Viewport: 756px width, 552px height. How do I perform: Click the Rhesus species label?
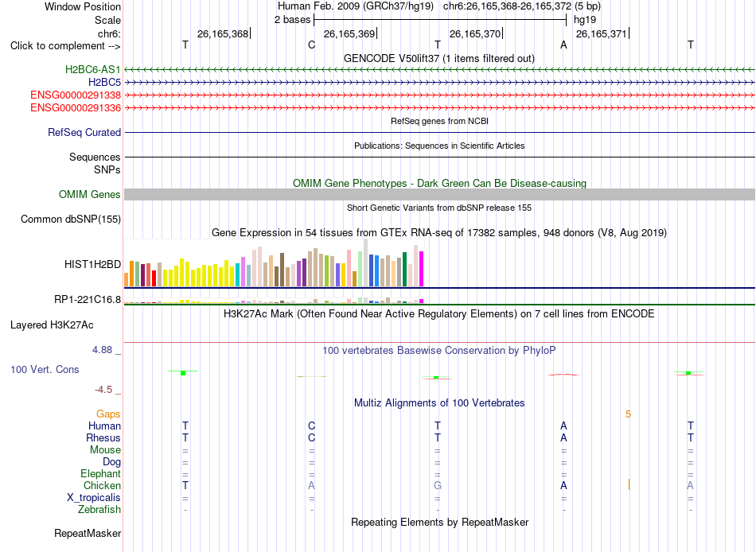103,437
